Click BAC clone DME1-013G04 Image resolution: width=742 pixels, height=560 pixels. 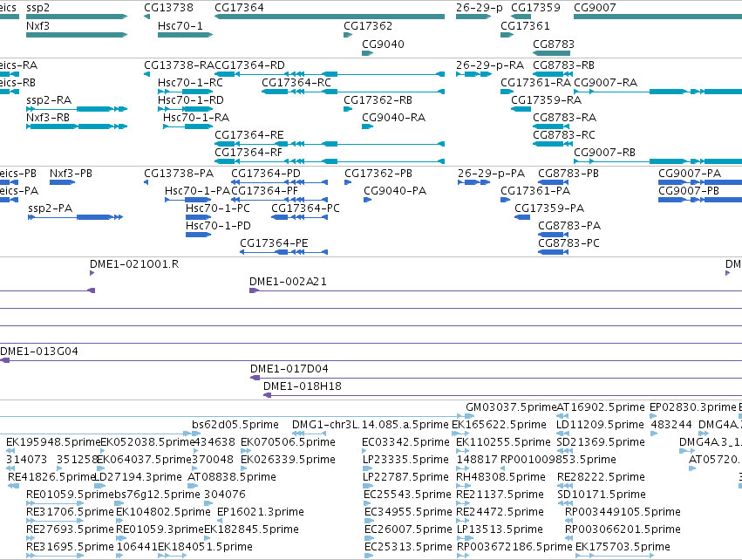coord(371,360)
